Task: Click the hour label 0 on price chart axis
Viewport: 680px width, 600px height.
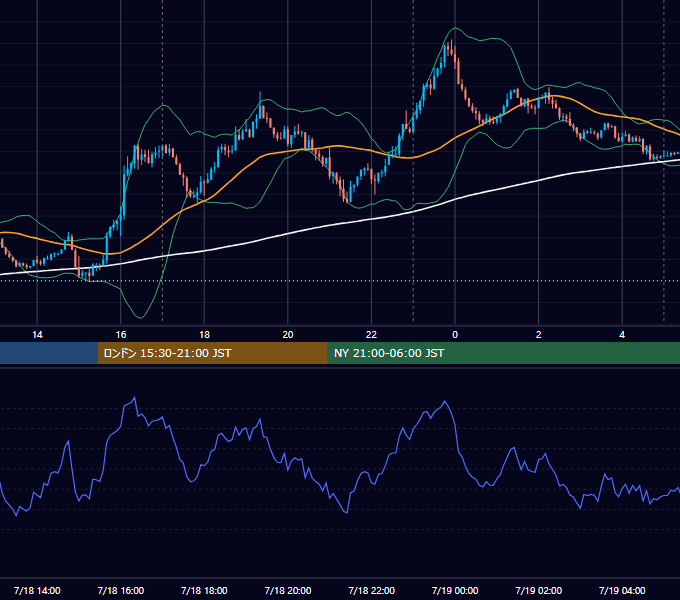Action: pos(455,335)
